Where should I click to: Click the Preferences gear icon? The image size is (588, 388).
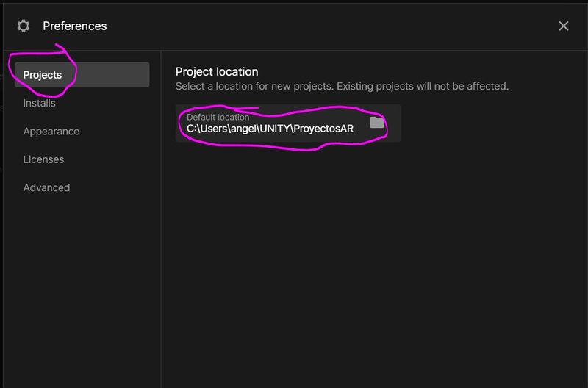click(x=24, y=26)
